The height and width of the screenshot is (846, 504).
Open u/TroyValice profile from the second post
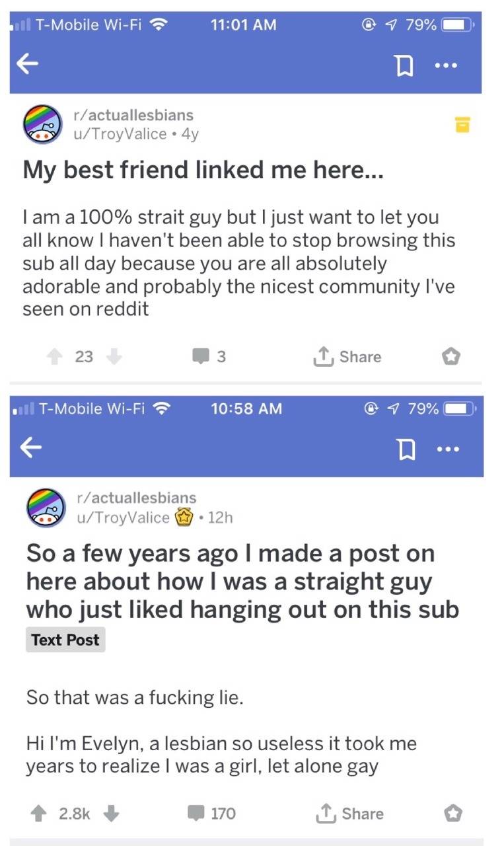point(123,518)
